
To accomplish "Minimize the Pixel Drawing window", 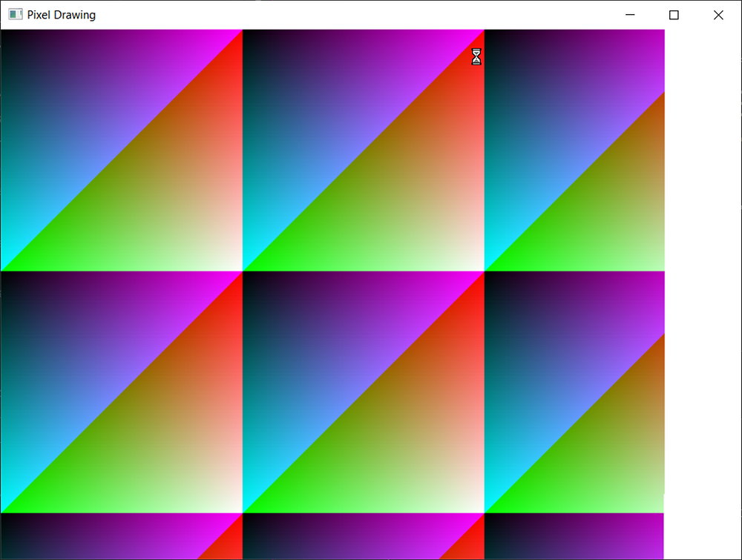I will [x=630, y=15].
